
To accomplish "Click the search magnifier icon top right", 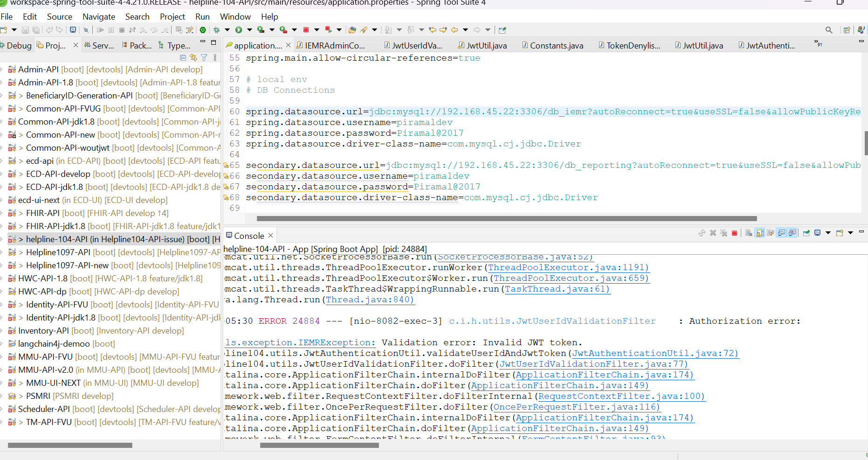I will [829, 30].
